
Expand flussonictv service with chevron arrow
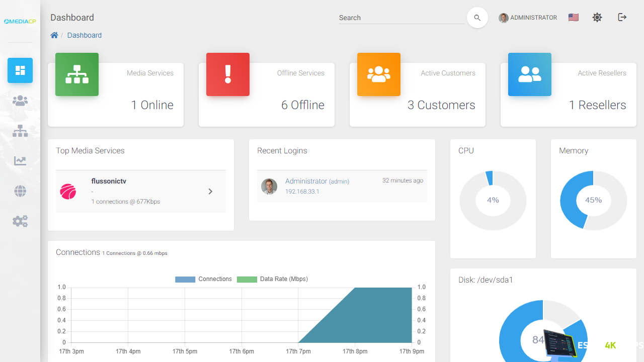tap(210, 192)
